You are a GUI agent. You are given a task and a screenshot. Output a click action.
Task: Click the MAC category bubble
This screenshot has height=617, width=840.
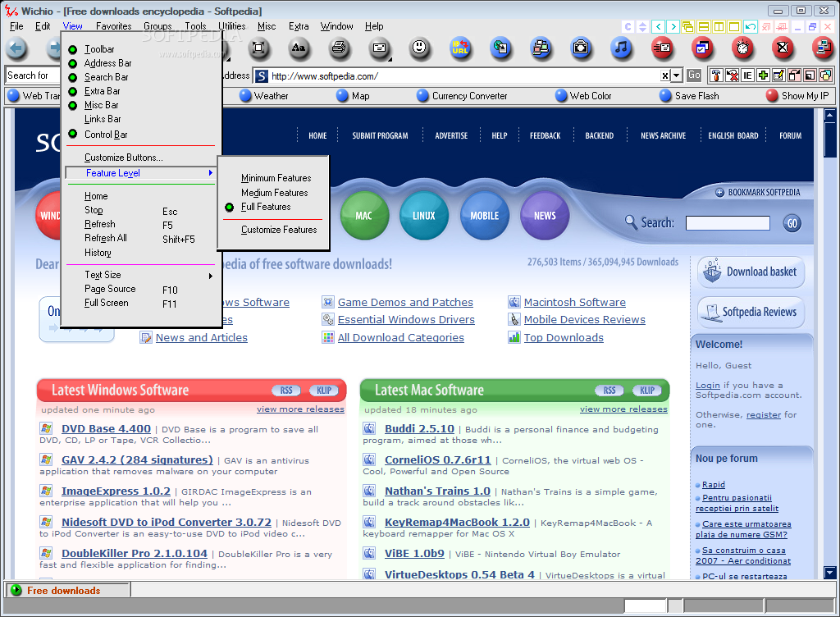coord(363,216)
